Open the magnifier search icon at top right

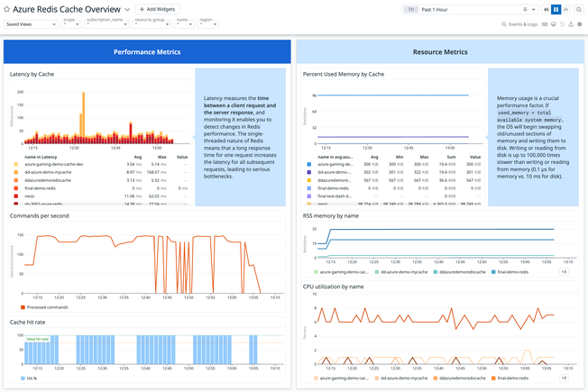[x=579, y=9]
